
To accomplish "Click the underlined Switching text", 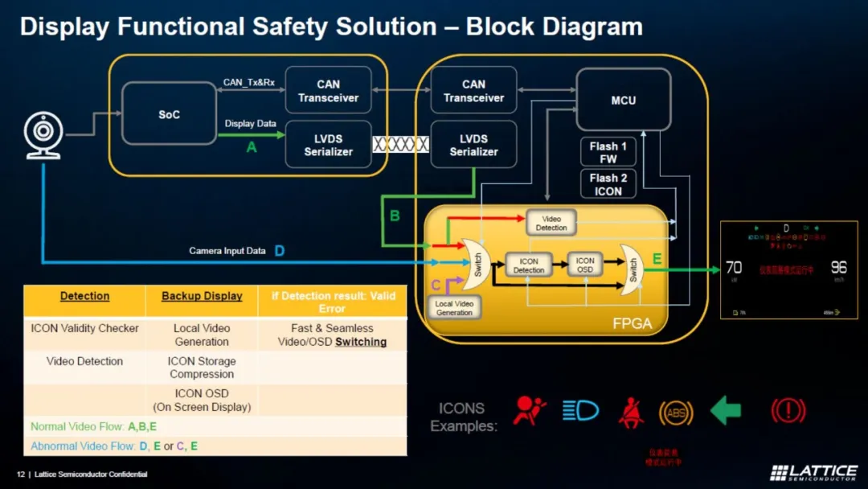I will point(361,342).
